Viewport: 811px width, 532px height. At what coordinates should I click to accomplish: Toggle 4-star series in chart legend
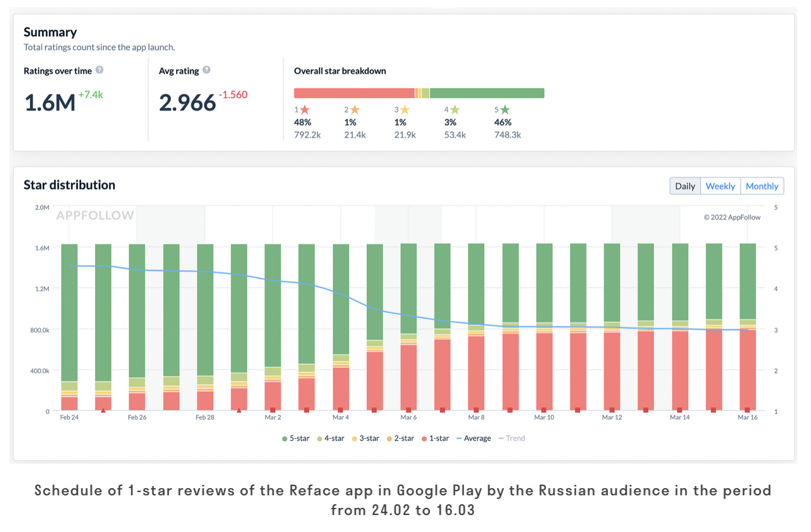click(x=331, y=438)
